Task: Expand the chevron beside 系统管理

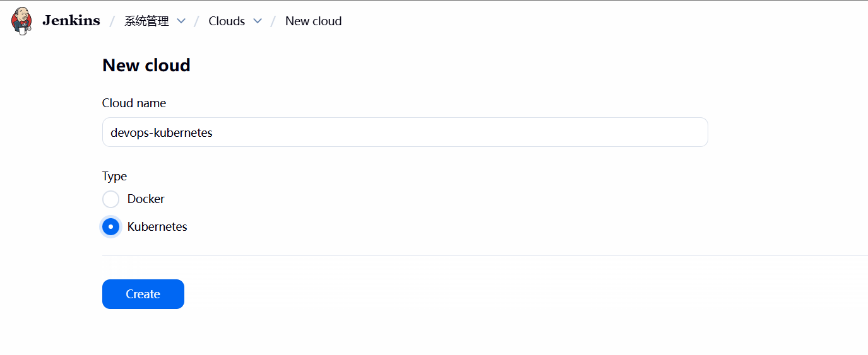Action: point(181,21)
